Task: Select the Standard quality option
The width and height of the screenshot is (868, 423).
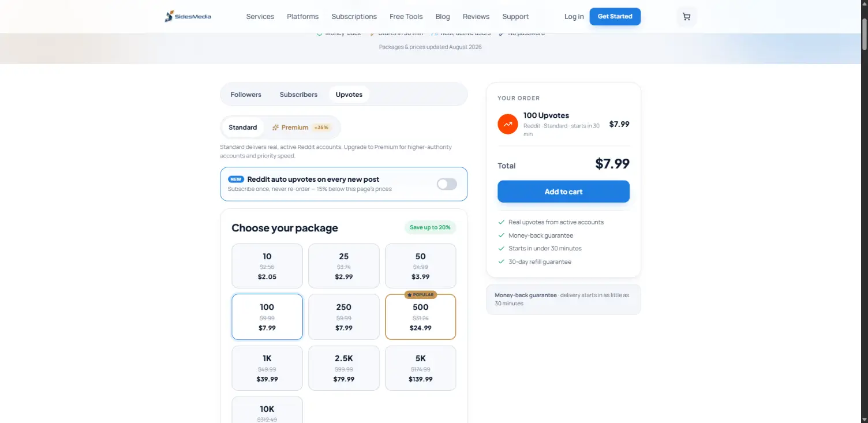Action: (243, 128)
